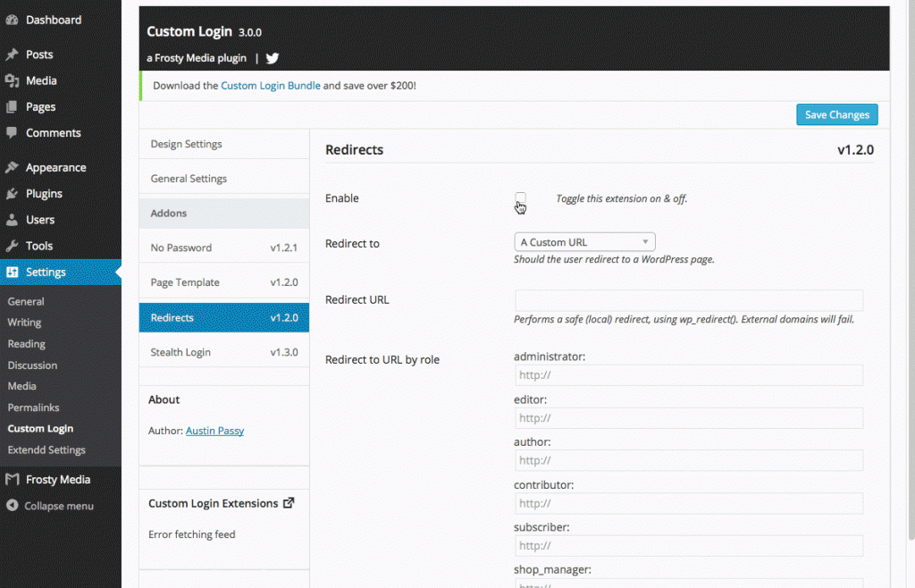Click the Posts pushpin icon

pos(12,55)
